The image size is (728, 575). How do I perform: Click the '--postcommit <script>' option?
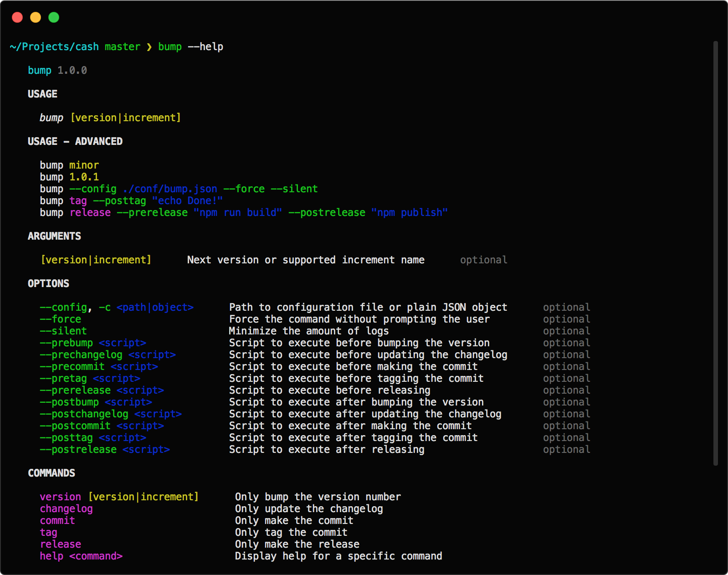click(x=102, y=426)
